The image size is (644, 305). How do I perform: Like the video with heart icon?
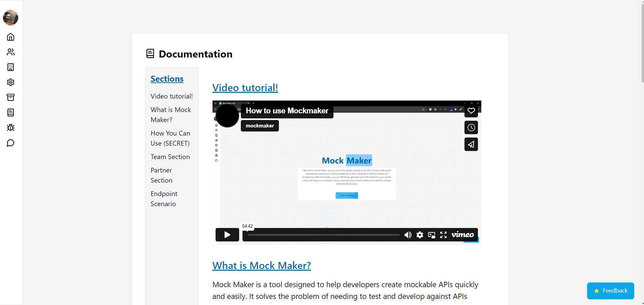471,111
